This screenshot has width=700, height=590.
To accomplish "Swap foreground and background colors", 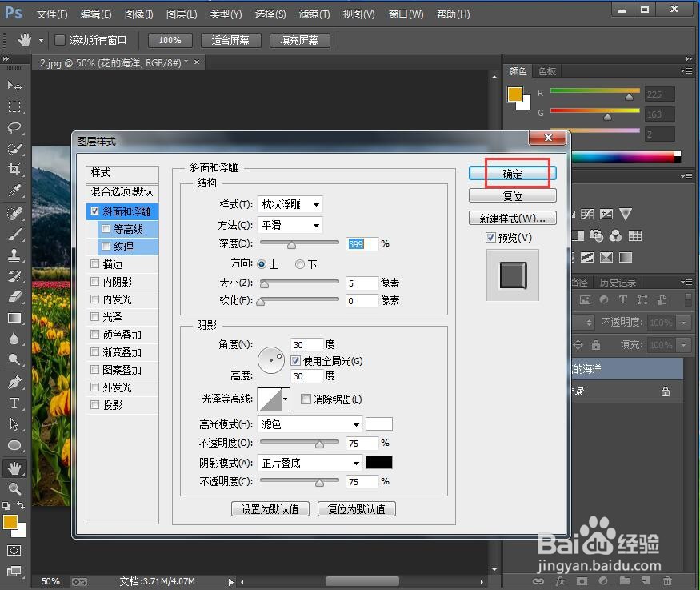I will 21,505.
